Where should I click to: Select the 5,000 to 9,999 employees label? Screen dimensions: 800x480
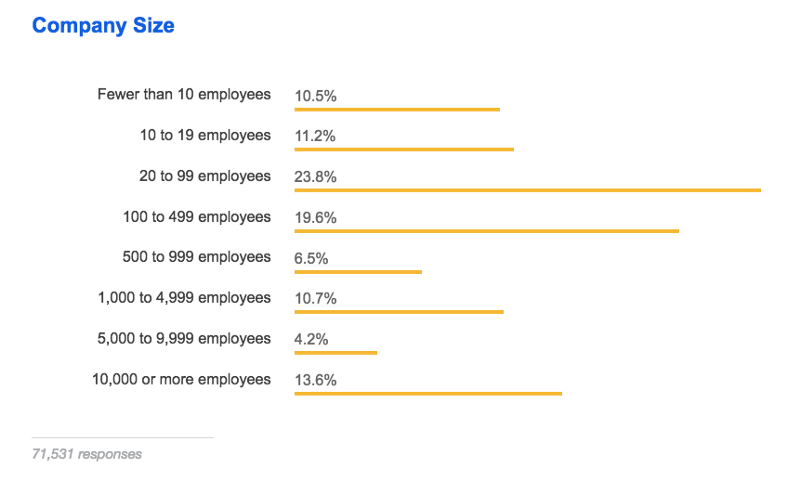pyautogui.click(x=184, y=338)
